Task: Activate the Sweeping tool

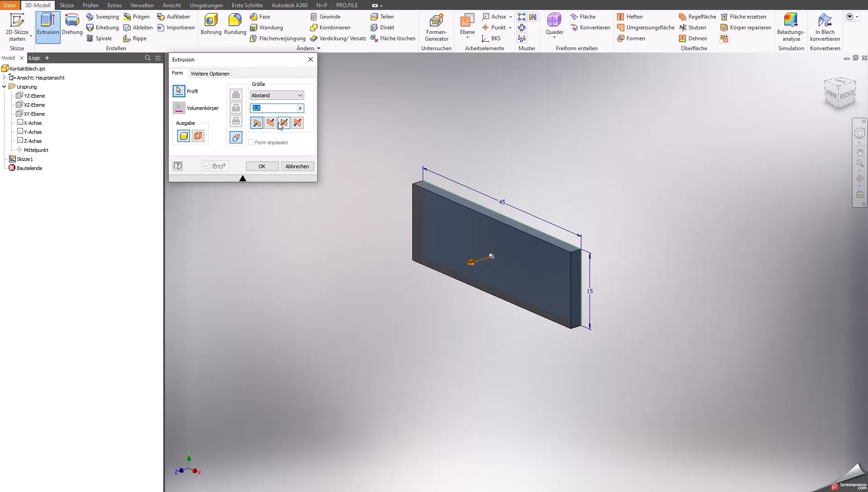Action: [103, 17]
